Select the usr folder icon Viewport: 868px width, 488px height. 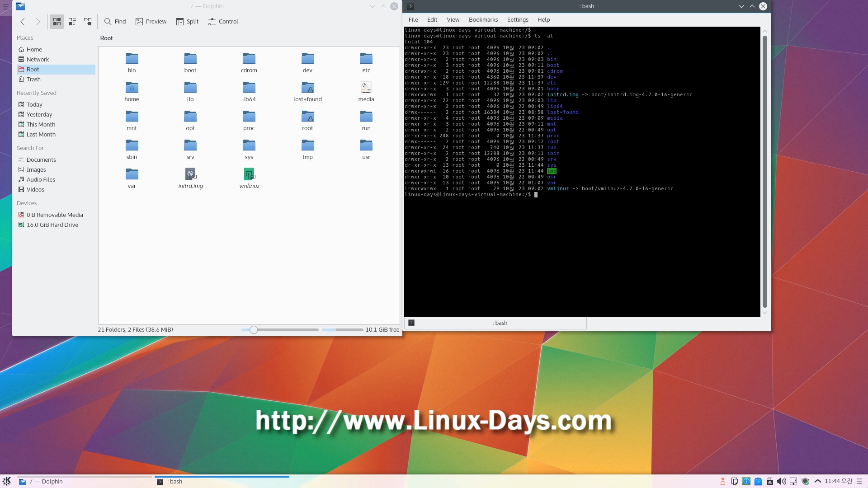point(366,145)
